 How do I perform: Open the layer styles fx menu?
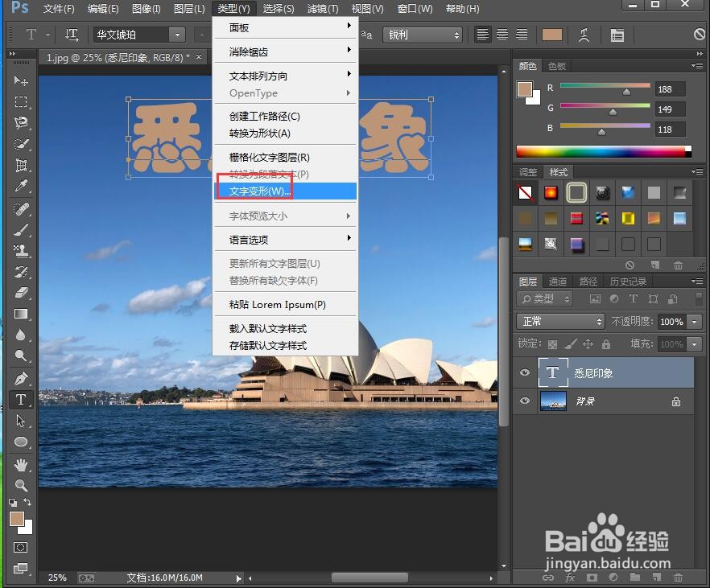point(571,578)
